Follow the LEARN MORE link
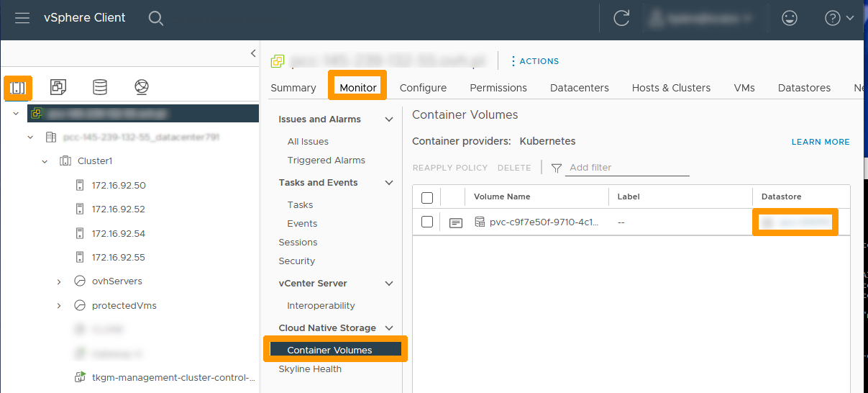The width and height of the screenshot is (868, 393). click(821, 142)
